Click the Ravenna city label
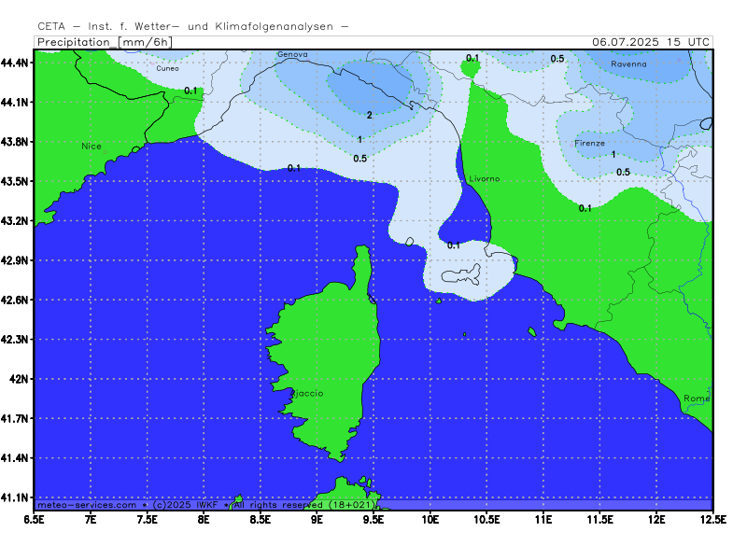The height and width of the screenshot is (560, 747). 628,63
